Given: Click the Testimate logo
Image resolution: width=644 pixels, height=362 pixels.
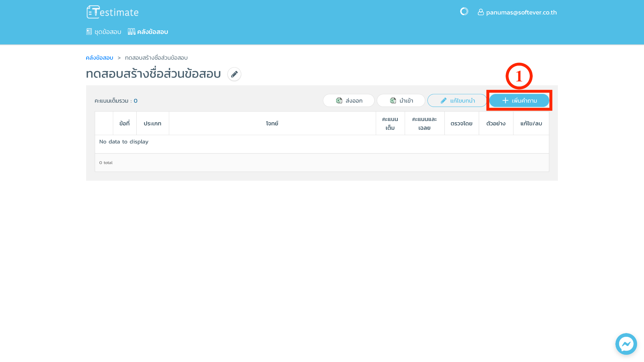Looking at the screenshot, I should click(113, 12).
